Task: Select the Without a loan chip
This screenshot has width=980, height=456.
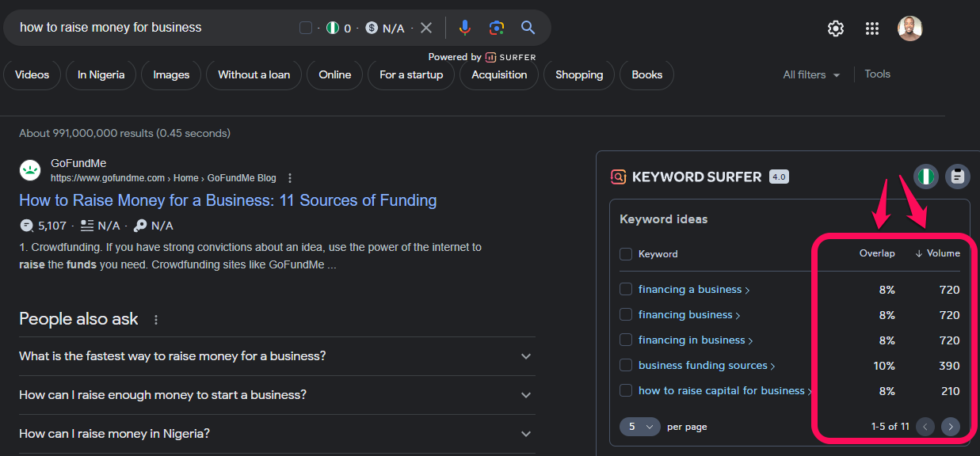Action: (x=254, y=74)
